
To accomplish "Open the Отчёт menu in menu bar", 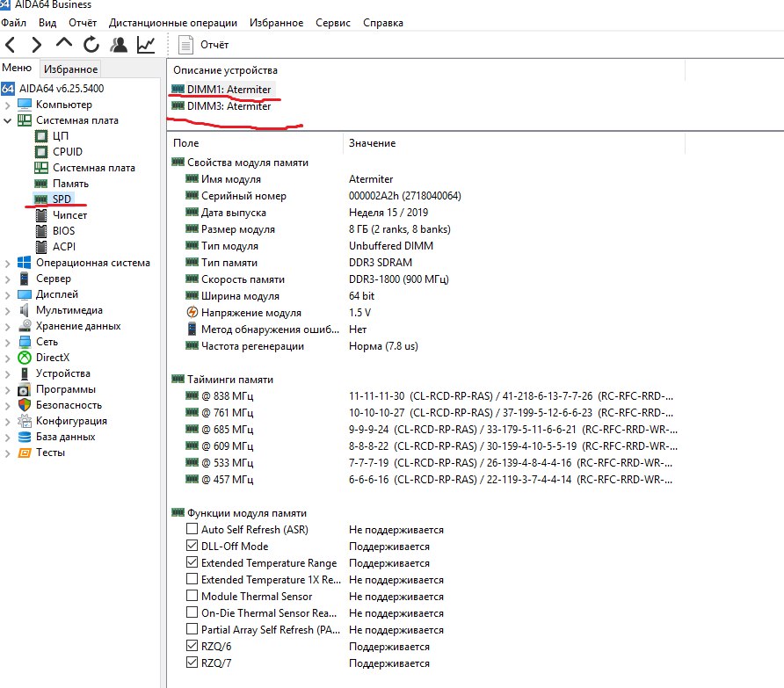I will (83, 23).
